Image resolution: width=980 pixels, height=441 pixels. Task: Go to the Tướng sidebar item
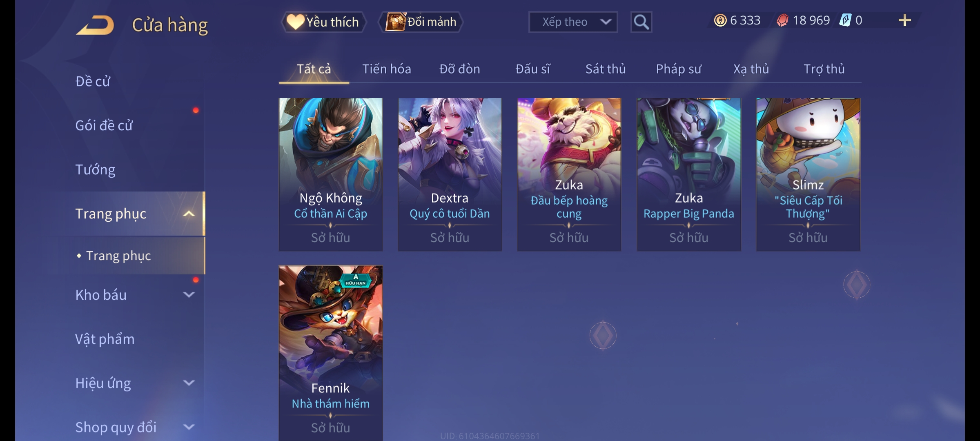click(x=95, y=169)
